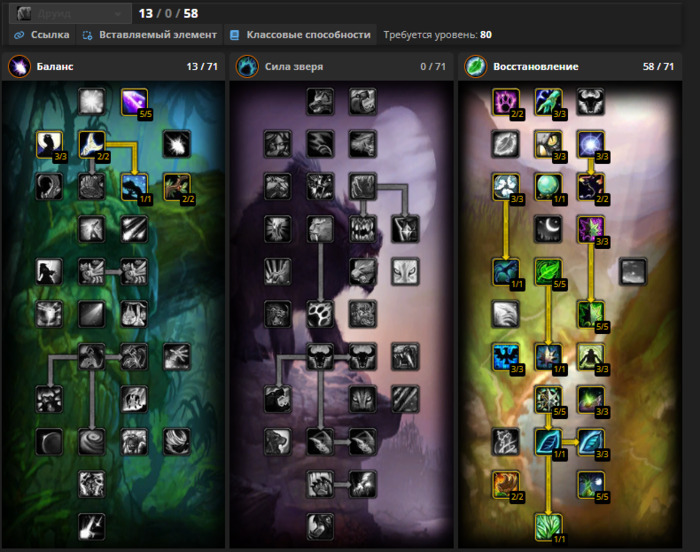Click Natural Shapeshifter talent with 3/3
The image size is (700, 552).
(x=591, y=144)
